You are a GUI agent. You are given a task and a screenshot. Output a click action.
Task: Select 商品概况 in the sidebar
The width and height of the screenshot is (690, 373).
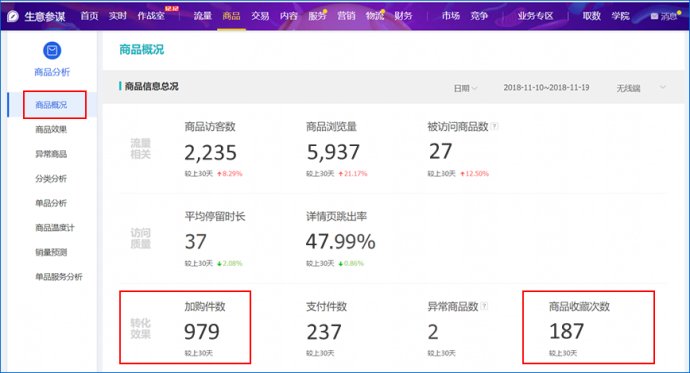pyautogui.click(x=51, y=105)
